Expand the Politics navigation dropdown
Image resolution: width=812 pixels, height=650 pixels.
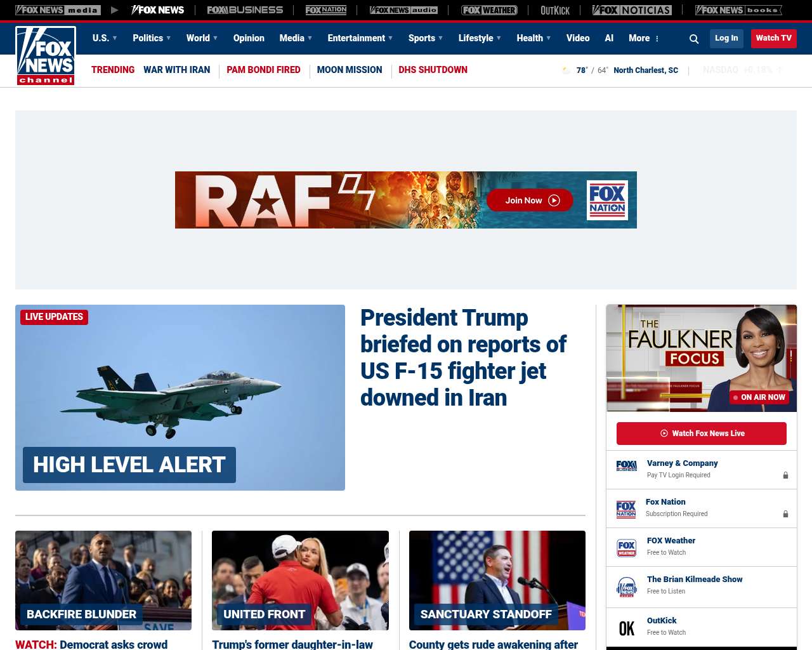[x=152, y=38]
